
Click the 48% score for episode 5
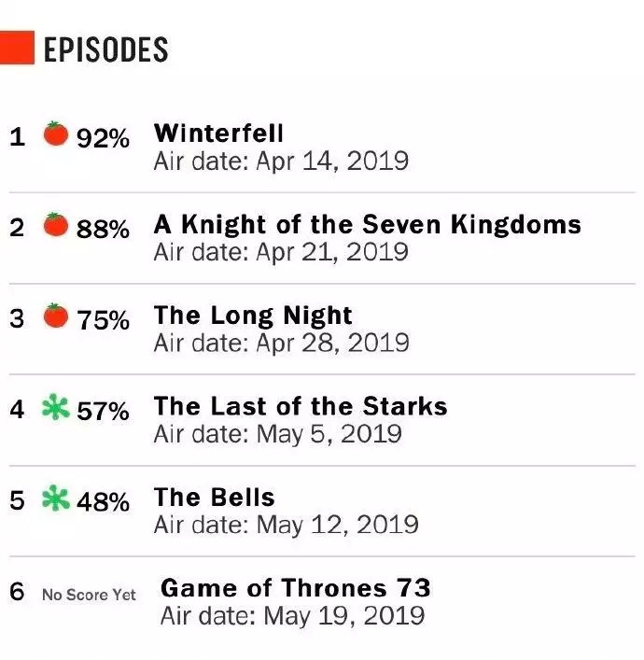coord(103,501)
